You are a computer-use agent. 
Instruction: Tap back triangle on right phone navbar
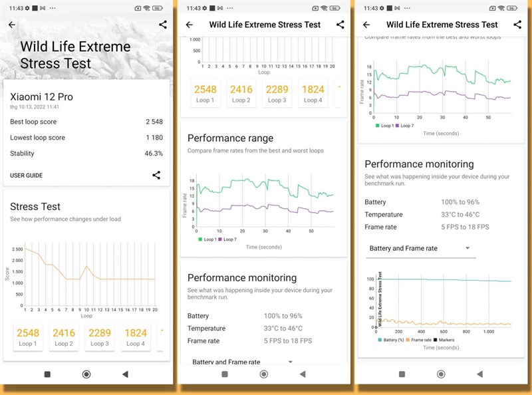tap(479, 374)
